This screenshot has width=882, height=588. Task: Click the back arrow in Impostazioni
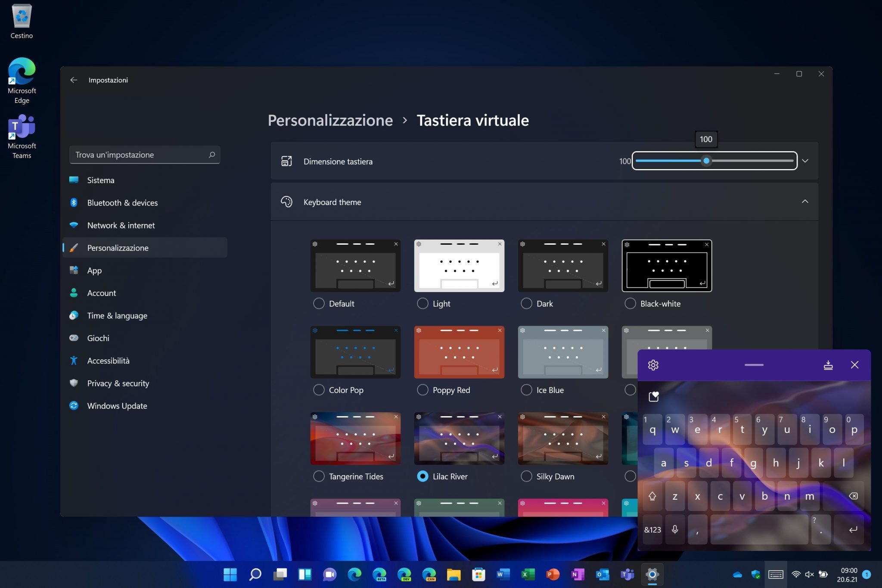click(x=74, y=80)
